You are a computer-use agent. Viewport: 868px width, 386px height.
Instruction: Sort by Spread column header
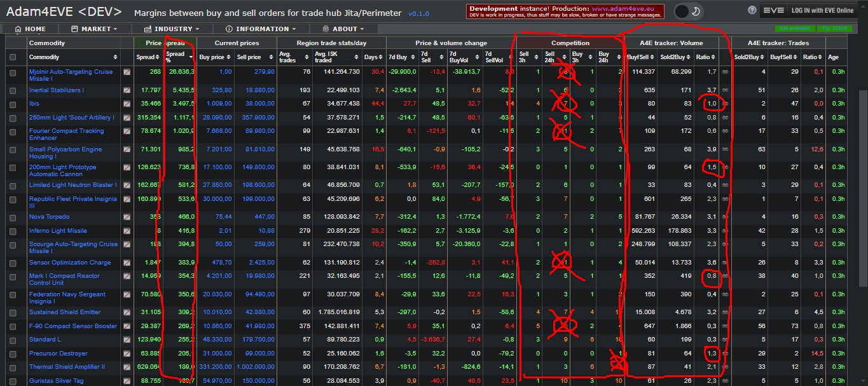148,57
